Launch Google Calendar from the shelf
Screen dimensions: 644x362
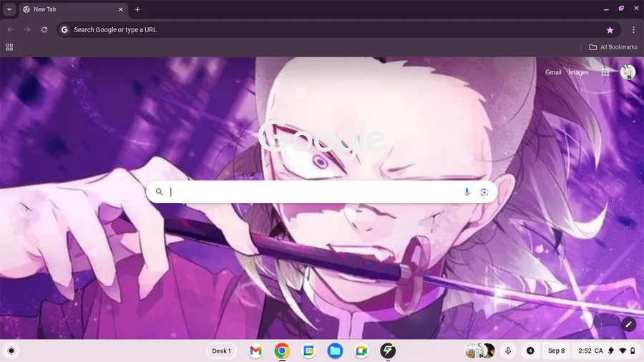[x=308, y=351]
